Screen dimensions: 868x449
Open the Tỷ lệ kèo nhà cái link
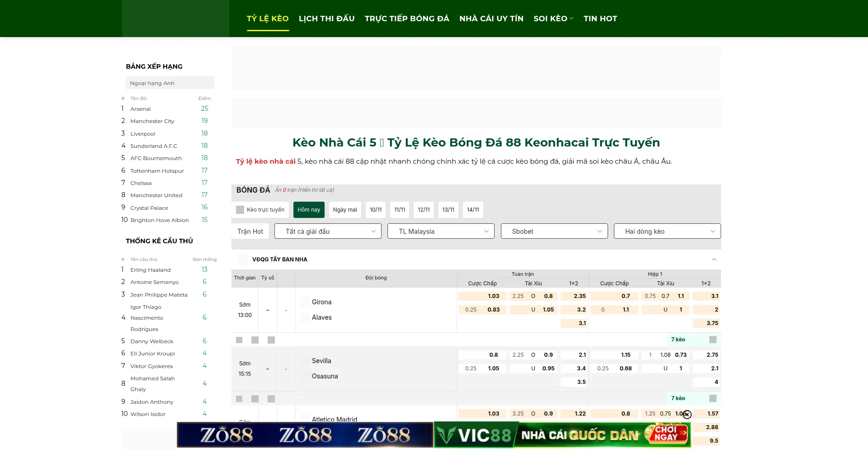coord(266,161)
